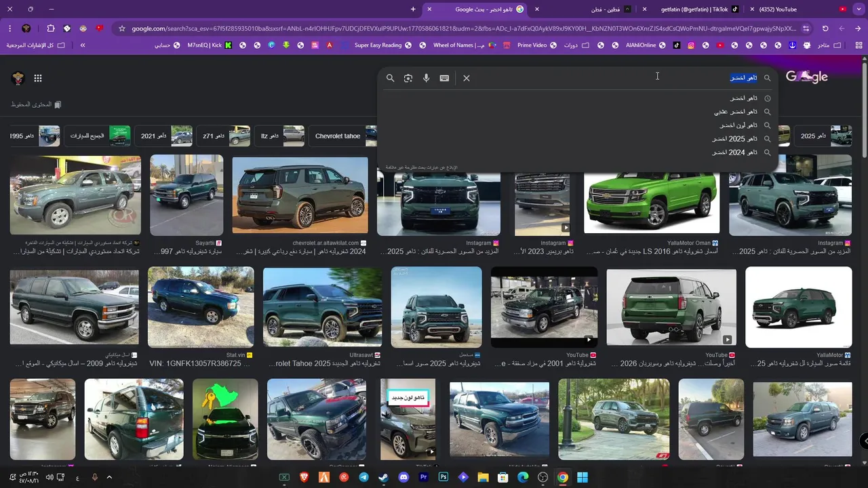Open the Chrome three-dot menu
The image size is (868, 488).
point(11,28)
